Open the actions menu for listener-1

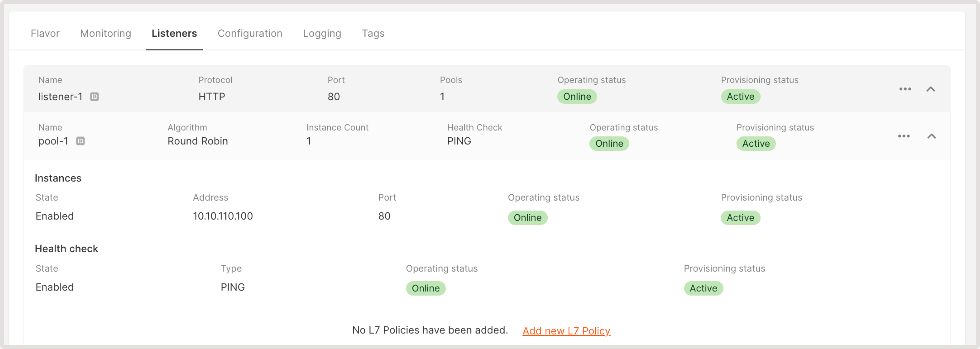(x=905, y=89)
